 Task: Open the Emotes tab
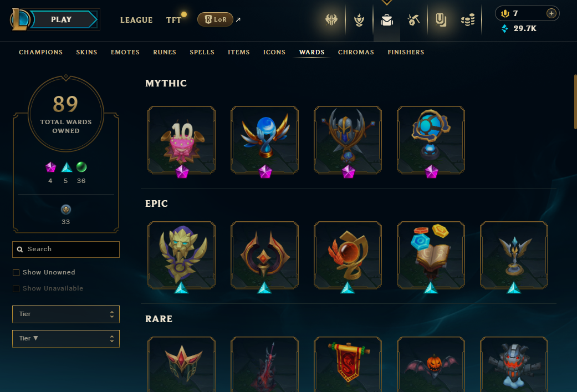point(125,52)
